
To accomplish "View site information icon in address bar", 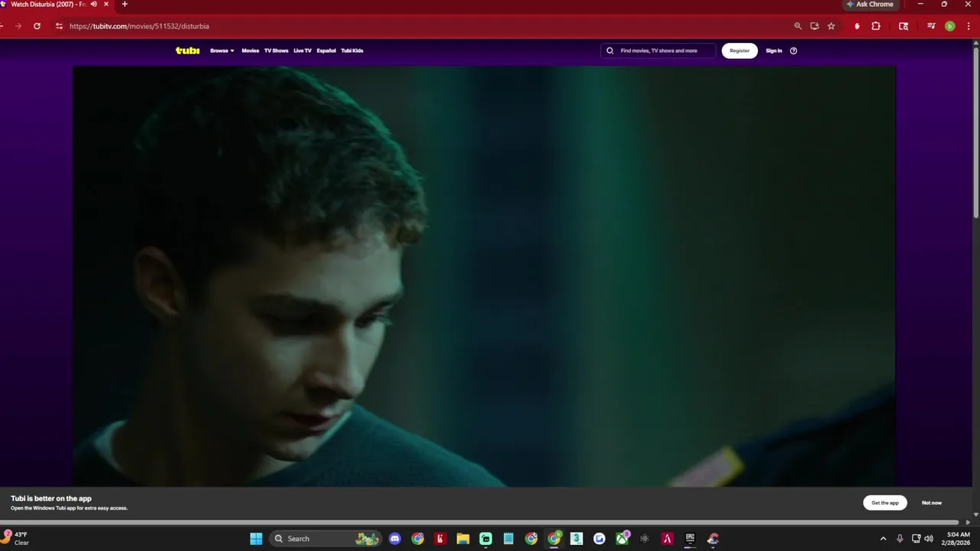I will tap(59, 26).
